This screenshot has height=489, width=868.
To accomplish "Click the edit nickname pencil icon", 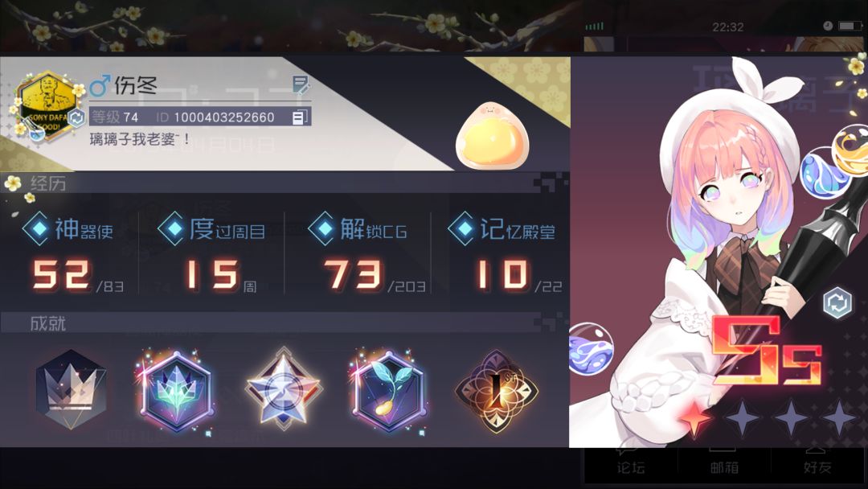I will 301,85.
